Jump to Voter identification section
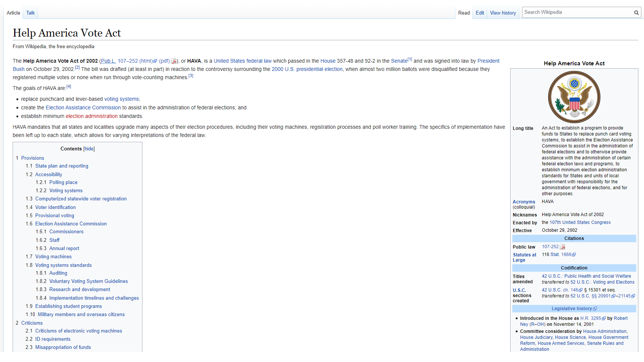644x362 pixels. click(x=56, y=207)
